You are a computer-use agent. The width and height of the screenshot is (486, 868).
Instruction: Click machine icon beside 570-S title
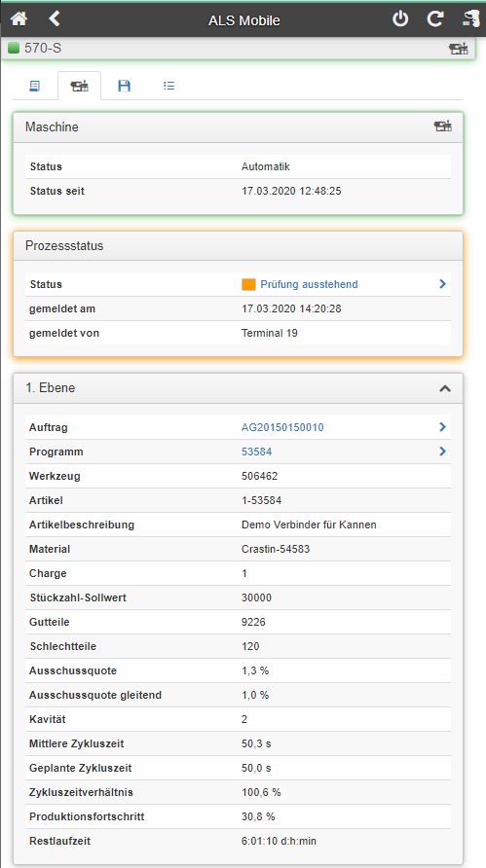tap(459, 49)
